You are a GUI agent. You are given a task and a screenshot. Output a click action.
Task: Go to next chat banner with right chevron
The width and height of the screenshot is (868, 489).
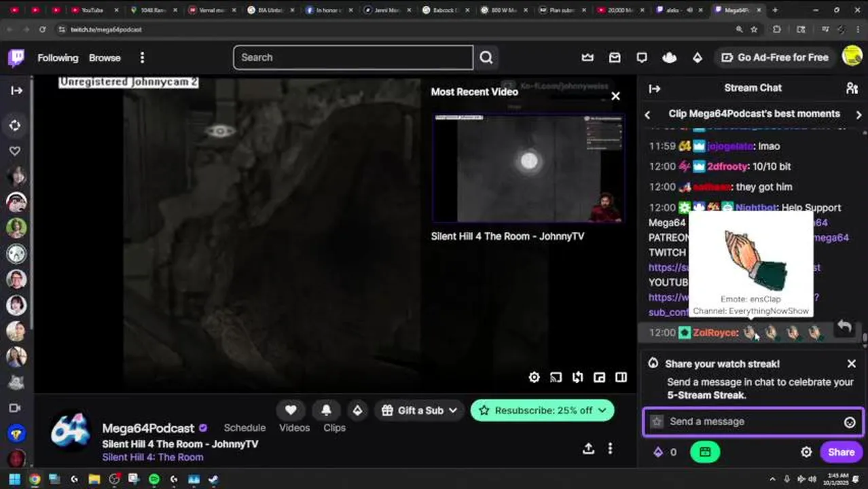(858, 115)
